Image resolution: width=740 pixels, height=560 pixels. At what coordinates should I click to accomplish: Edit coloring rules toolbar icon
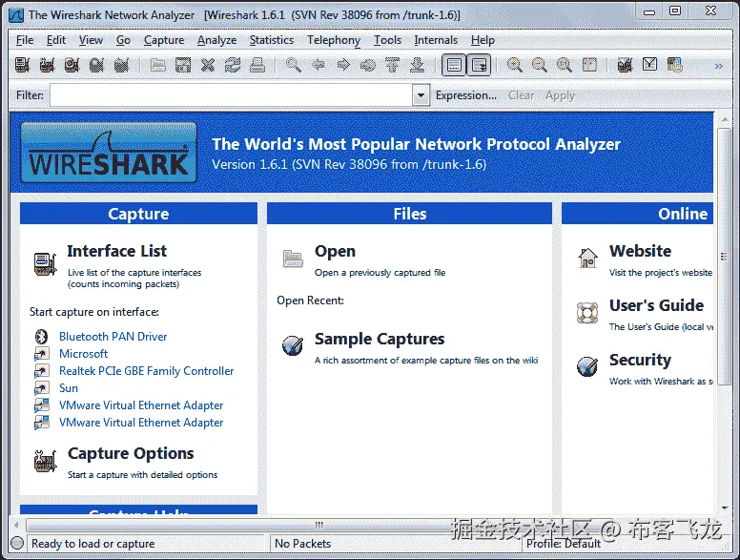coord(675,65)
